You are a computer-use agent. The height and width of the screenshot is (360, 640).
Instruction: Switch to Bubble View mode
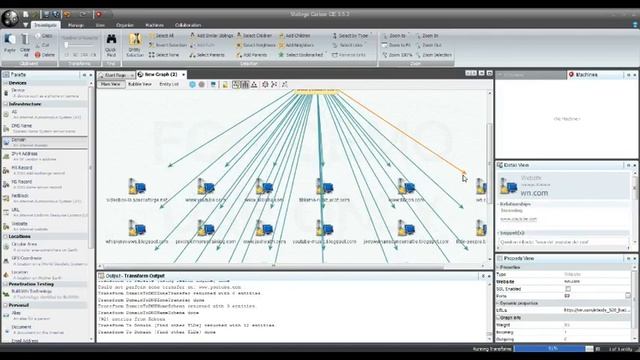(x=140, y=84)
